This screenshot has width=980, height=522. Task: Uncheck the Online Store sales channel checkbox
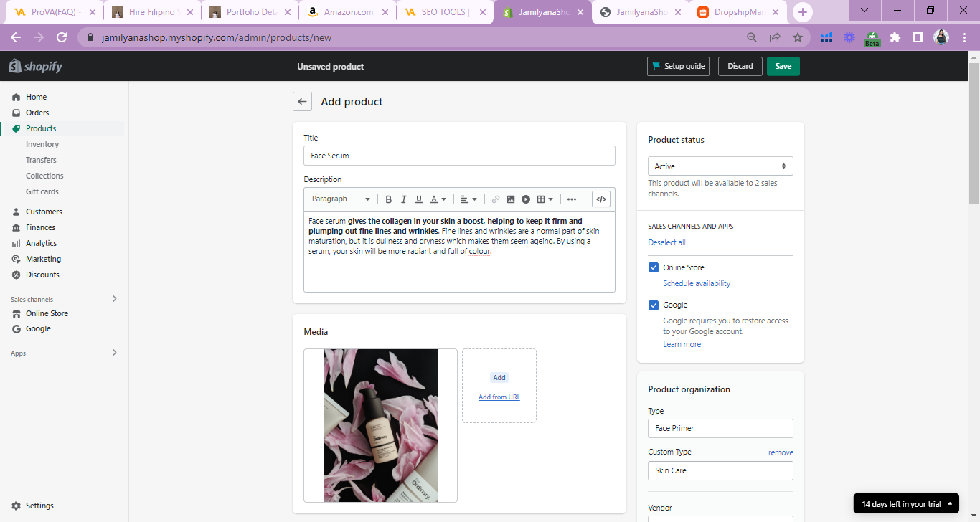tap(654, 267)
